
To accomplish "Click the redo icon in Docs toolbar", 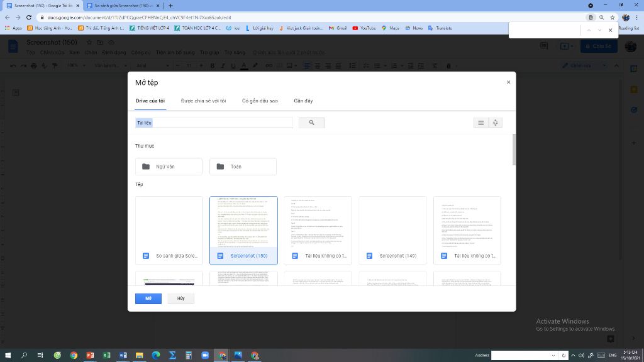I will (23, 65).
